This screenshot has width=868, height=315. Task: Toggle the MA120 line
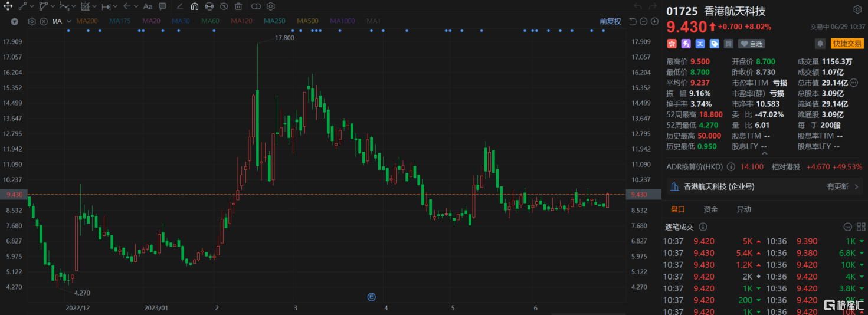[241, 21]
